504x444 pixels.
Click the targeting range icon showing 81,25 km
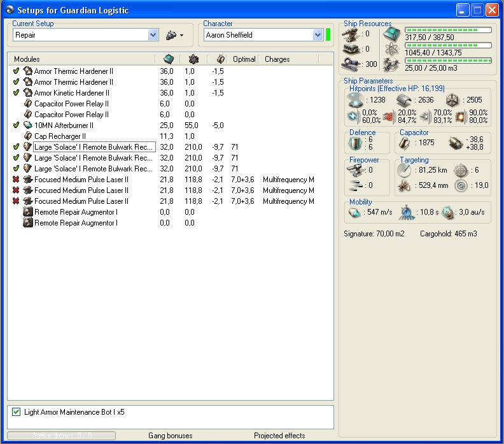point(404,170)
